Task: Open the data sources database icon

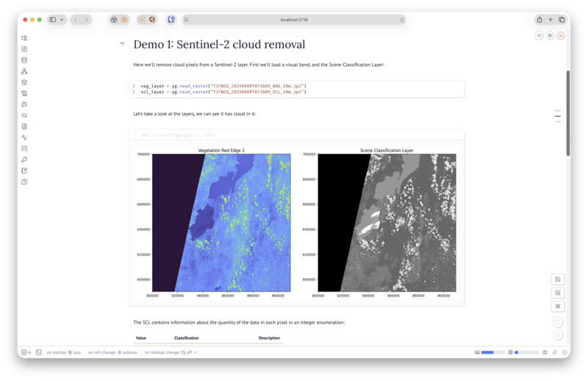Action: click(x=24, y=60)
